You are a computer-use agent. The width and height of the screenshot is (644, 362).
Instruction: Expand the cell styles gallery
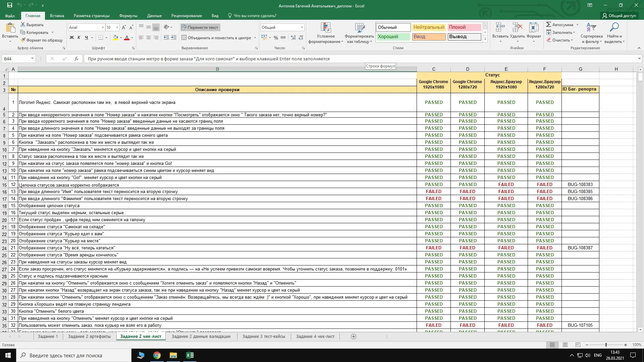485,39
